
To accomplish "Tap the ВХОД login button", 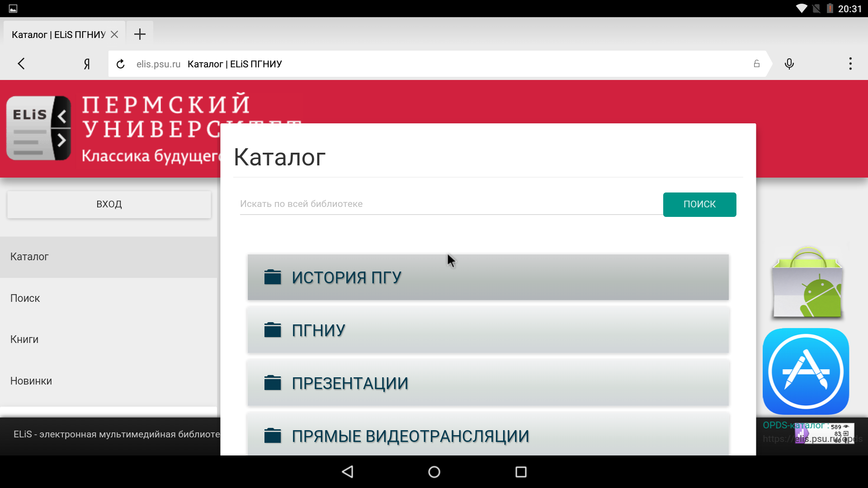I will (108, 204).
